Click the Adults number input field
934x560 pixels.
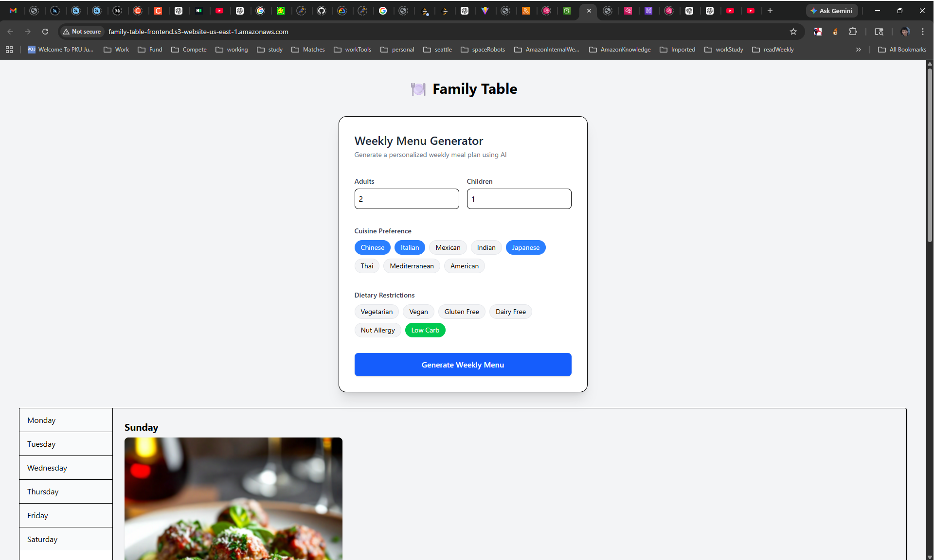[x=406, y=199]
